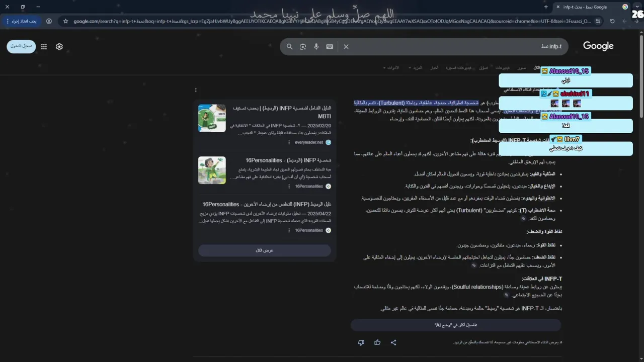Click the نقاط القوة والضعف heading

coord(544,232)
